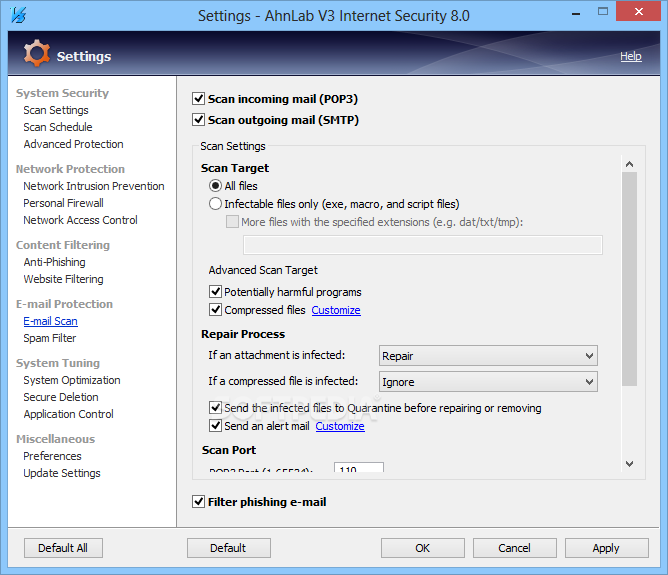
Task: Open Network Access Control settings
Action: click(81, 220)
